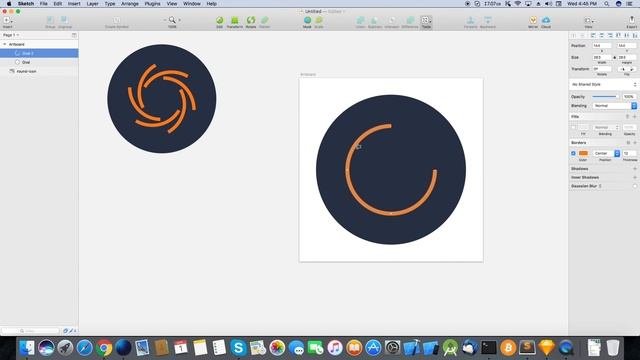Select the round-icon layer
Image resolution: width=640 pixels, height=360 pixels.
[x=39, y=71]
